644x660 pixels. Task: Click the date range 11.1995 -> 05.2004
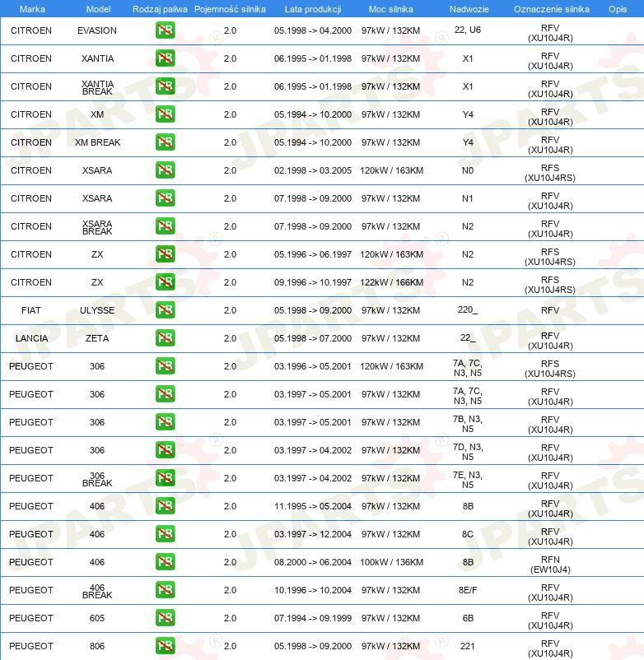[x=312, y=506]
